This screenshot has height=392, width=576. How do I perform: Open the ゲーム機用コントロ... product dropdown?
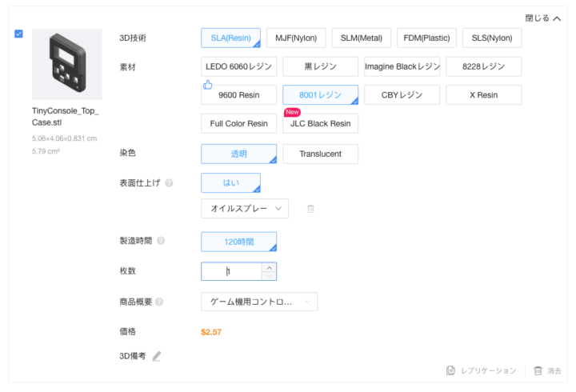[258, 302]
